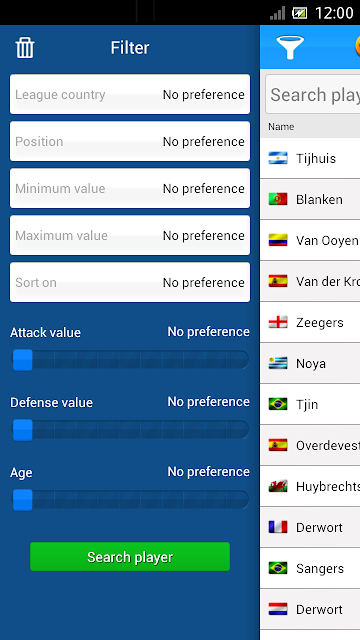Screen dimensions: 360x640
Task: Tap the England flag beside Zeegers
Action: (x=278, y=322)
